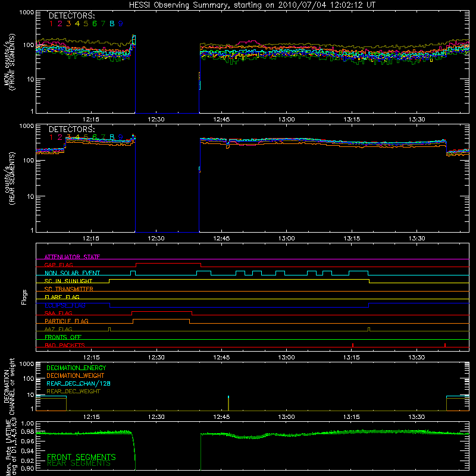
Task: Click the FLARE FLAG label
Action: 62,297
